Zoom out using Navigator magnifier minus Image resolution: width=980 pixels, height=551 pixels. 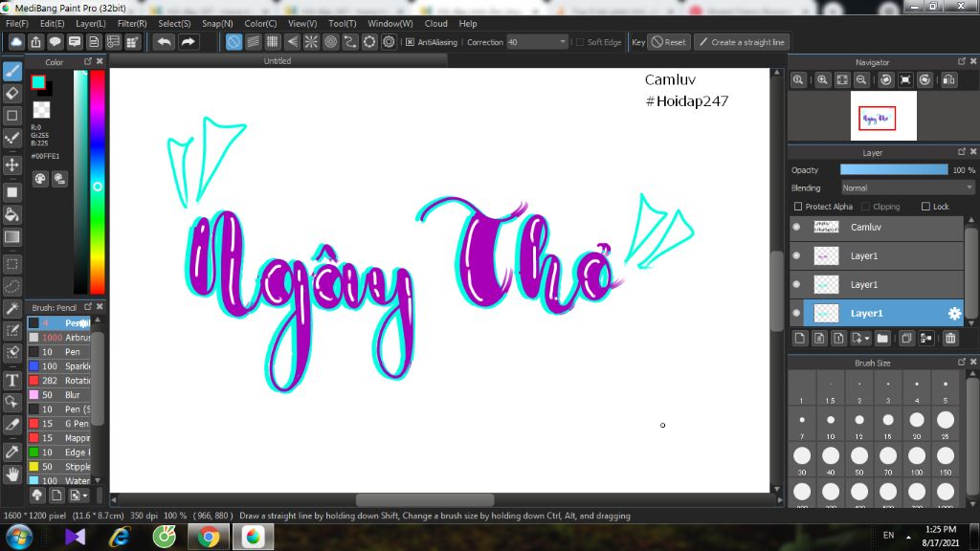(861, 80)
